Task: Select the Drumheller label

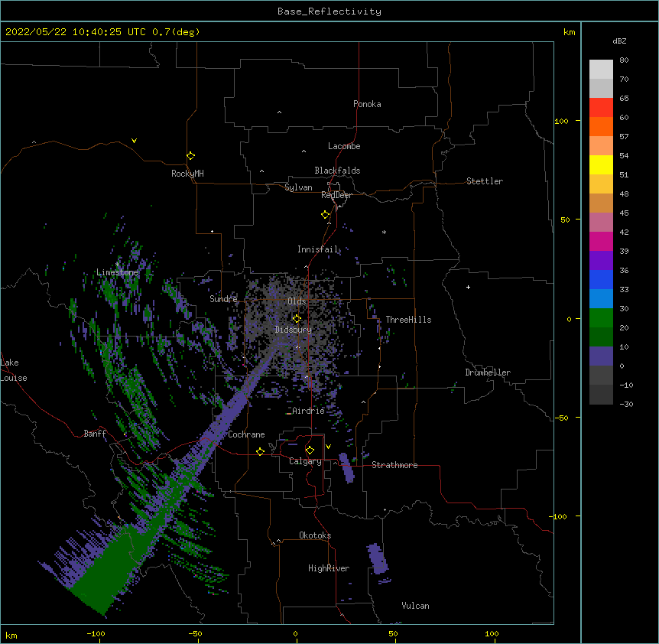Action: pyautogui.click(x=488, y=372)
